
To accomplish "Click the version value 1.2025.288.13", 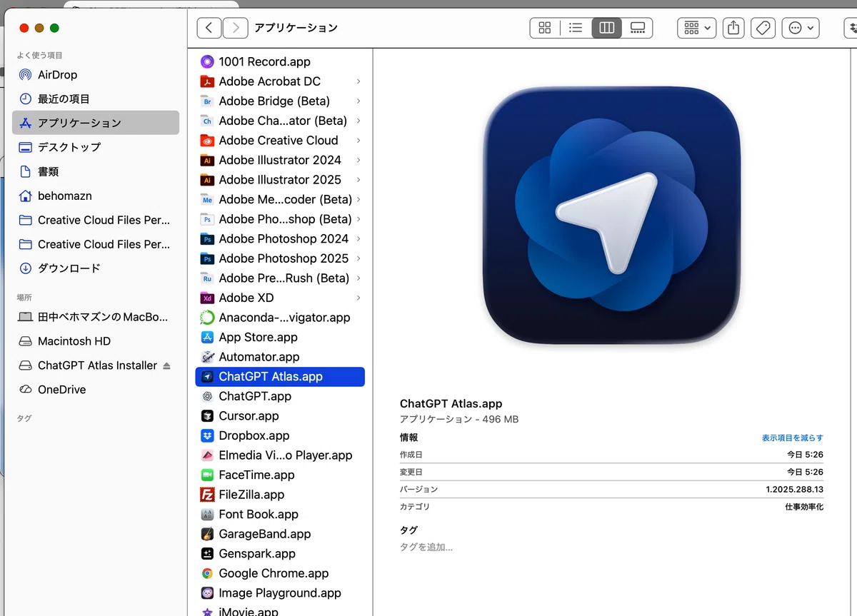I will pos(794,490).
